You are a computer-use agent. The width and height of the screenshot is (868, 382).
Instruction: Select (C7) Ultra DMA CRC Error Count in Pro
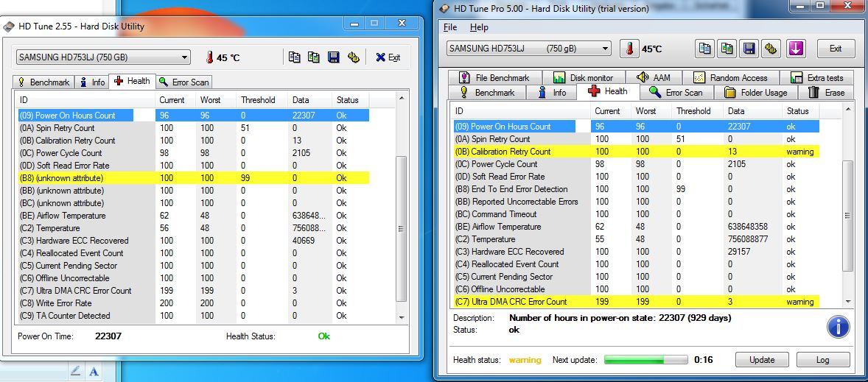637,302
